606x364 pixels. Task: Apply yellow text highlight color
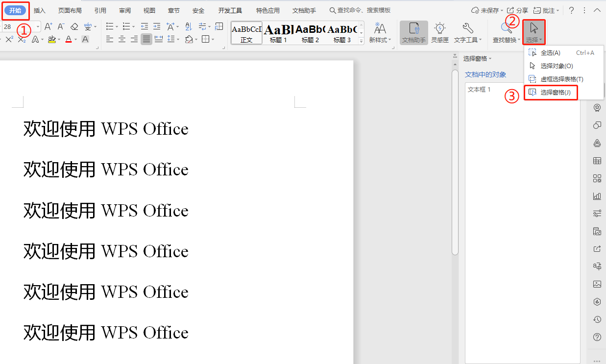click(x=51, y=39)
